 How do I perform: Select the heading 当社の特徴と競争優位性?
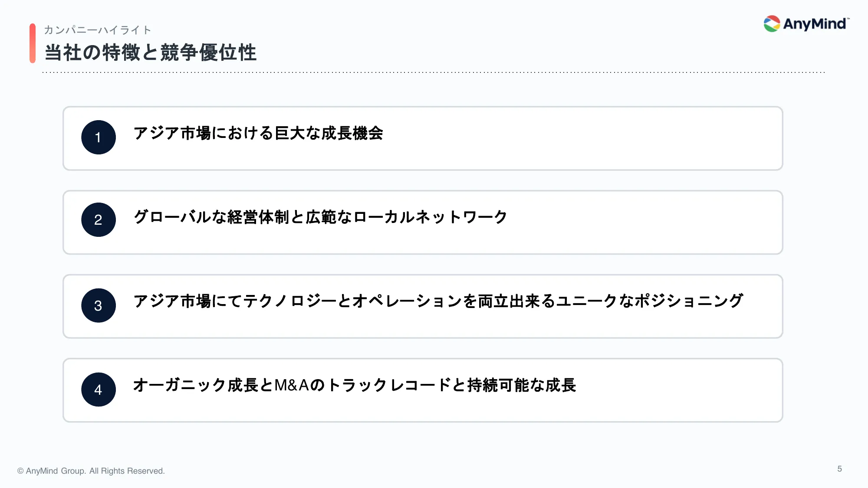pos(151,53)
